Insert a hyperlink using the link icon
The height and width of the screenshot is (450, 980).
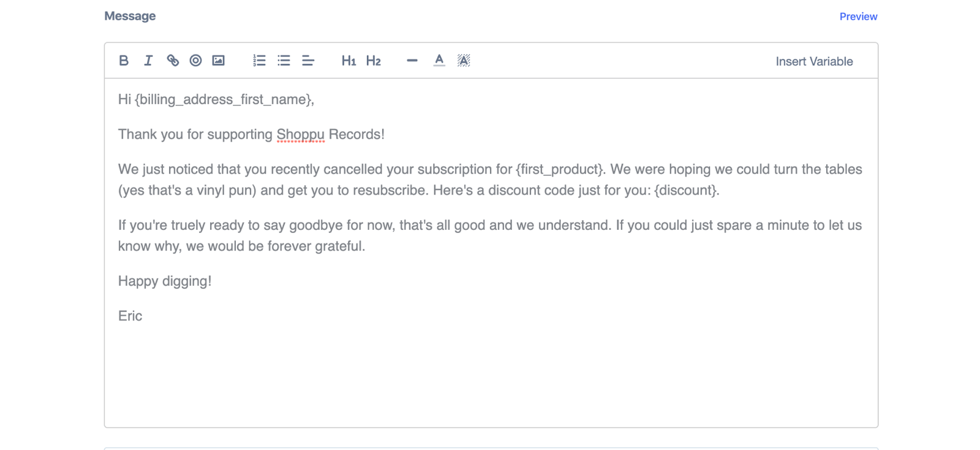pyautogui.click(x=173, y=61)
